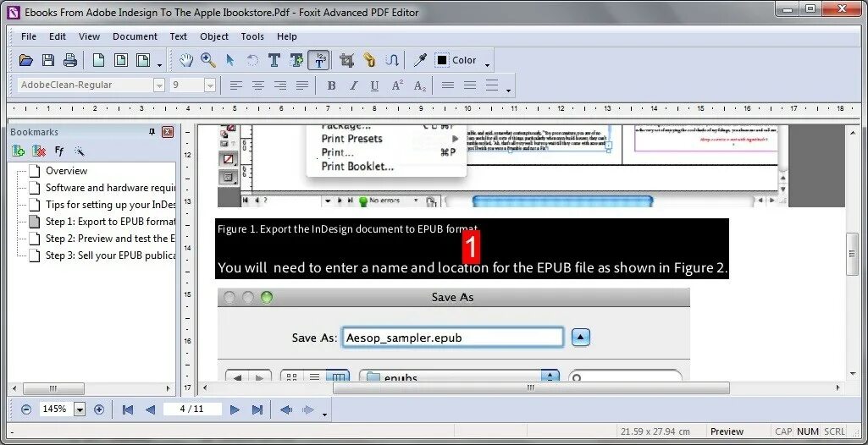
Task: Select the Hand pan tool
Action: pos(186,60)
